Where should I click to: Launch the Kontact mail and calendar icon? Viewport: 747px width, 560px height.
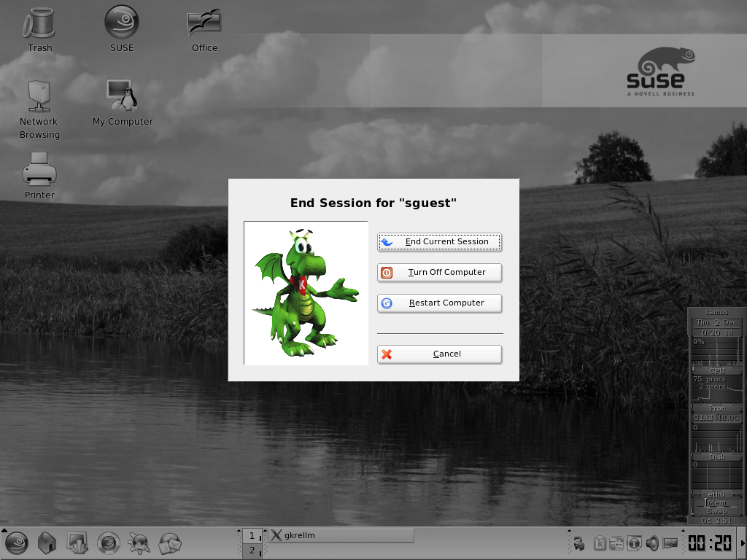tap(169, 543)
